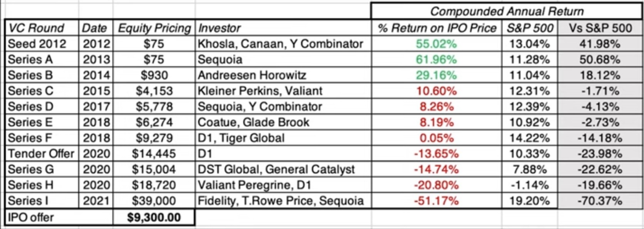This screenshot has height=229, width=644.
Task: Select the -70.37% Vs S&P 500 cell
Action: coord(600,201)
